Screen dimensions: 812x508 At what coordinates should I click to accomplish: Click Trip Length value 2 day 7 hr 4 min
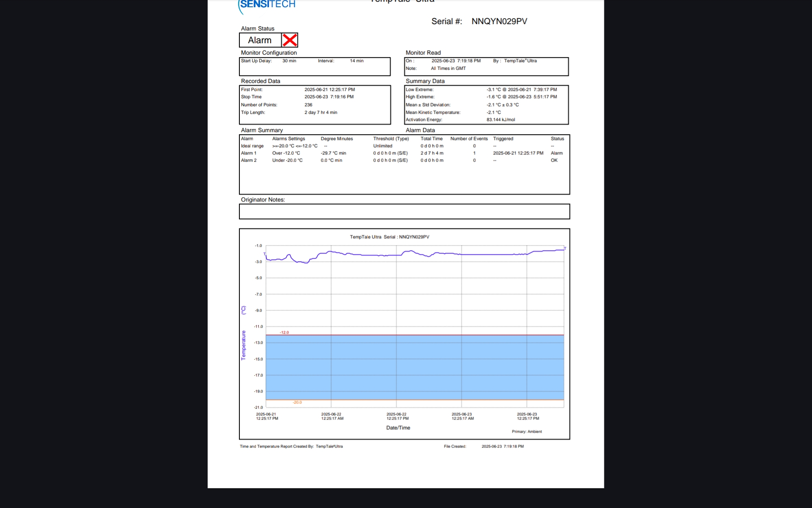tap(321, 113)
